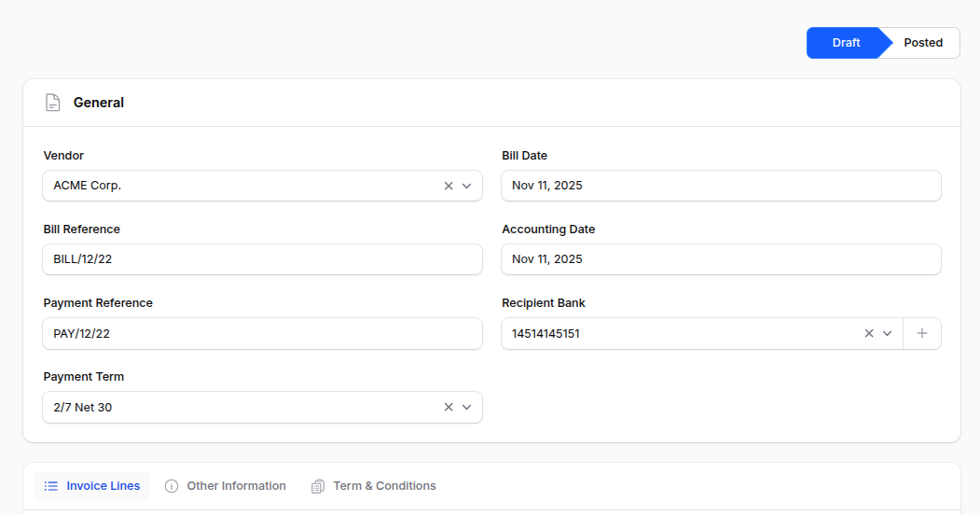
Task: Click the Invoice Lines list icon
Action: (51, 486)
